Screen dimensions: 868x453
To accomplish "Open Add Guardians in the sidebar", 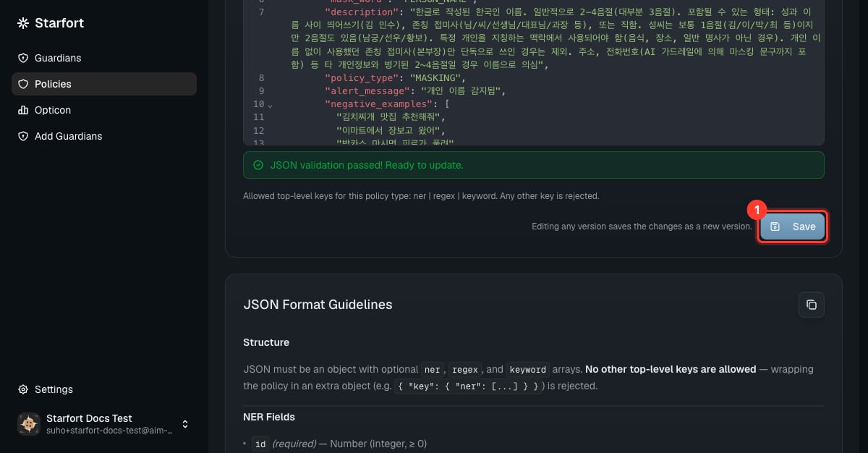I will 104,136.
